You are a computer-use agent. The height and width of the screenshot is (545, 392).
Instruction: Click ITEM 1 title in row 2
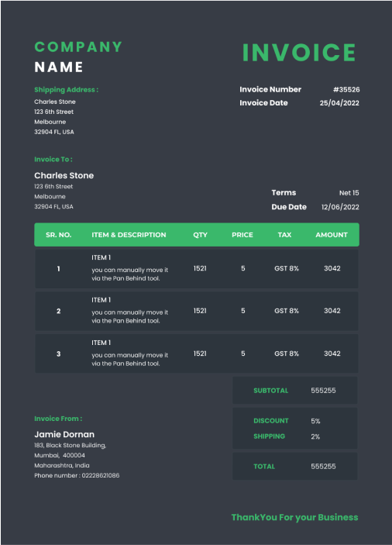(101, 300)
